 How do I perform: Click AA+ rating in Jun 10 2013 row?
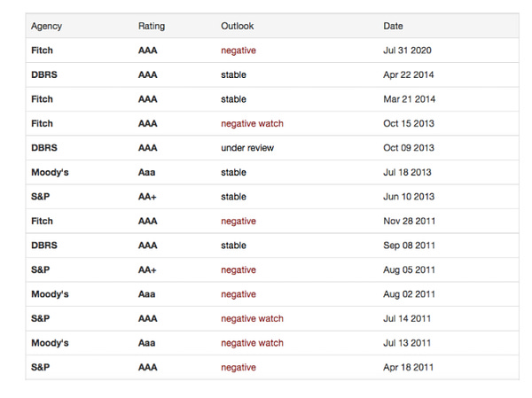pos(147,197)
